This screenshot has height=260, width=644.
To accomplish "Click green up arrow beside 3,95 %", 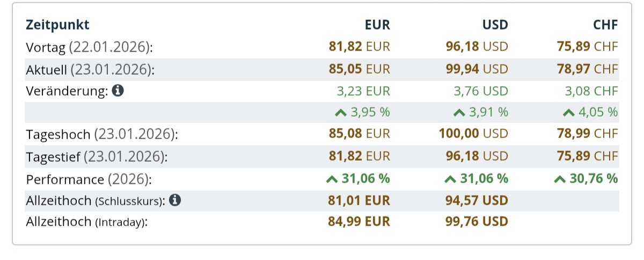I will (x=340, y=113).
